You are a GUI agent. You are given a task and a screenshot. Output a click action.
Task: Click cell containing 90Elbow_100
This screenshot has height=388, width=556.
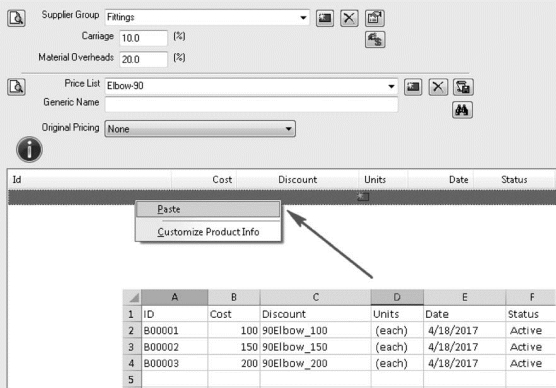316,330
